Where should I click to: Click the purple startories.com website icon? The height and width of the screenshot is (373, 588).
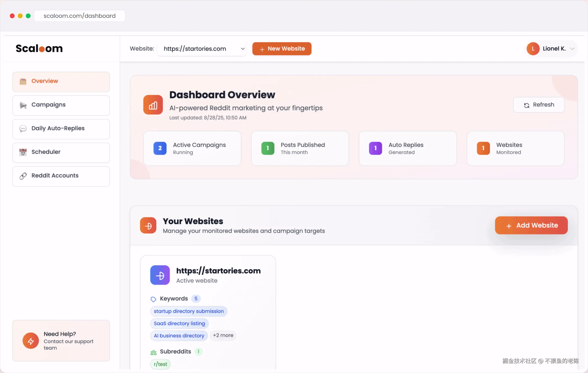160,275
